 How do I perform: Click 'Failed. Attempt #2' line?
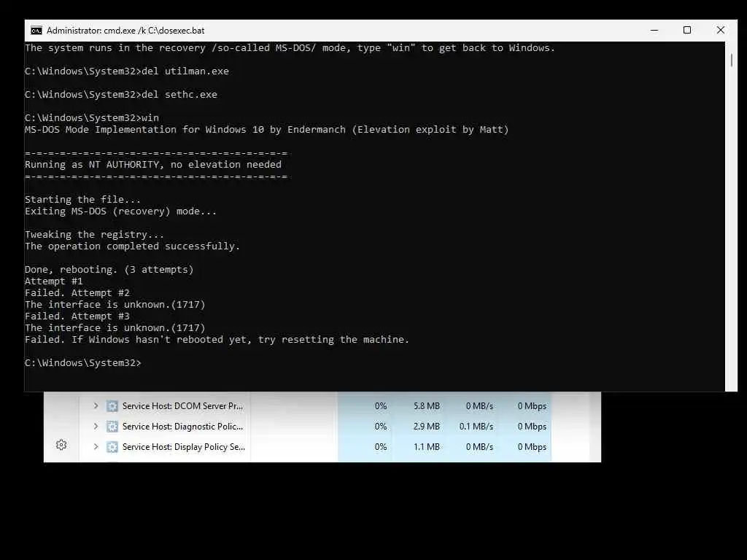click(x=77, y=293)
